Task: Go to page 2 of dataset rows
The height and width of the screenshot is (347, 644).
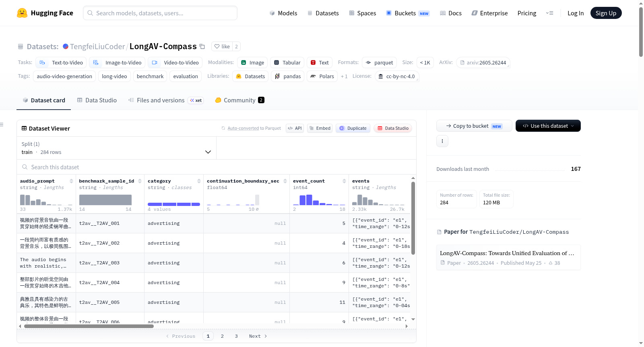Action: (x=222, y=336)
